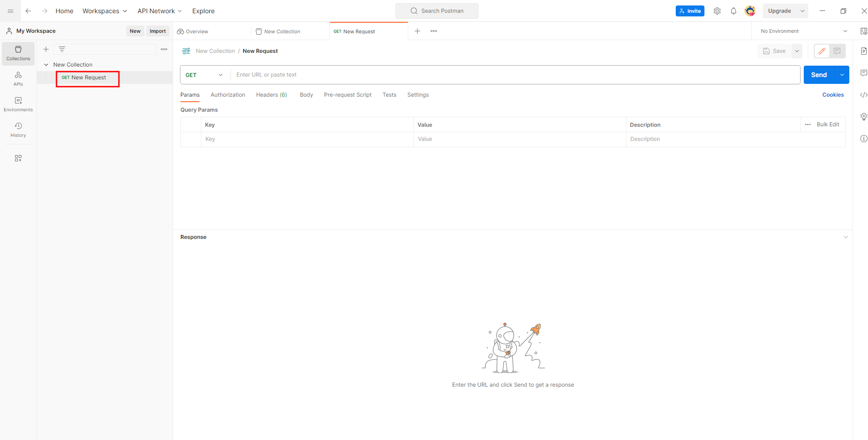Collapse the Response pane chevron
Image resolution: width=868 pixels, height=440 pixels.
coord(846,237)
